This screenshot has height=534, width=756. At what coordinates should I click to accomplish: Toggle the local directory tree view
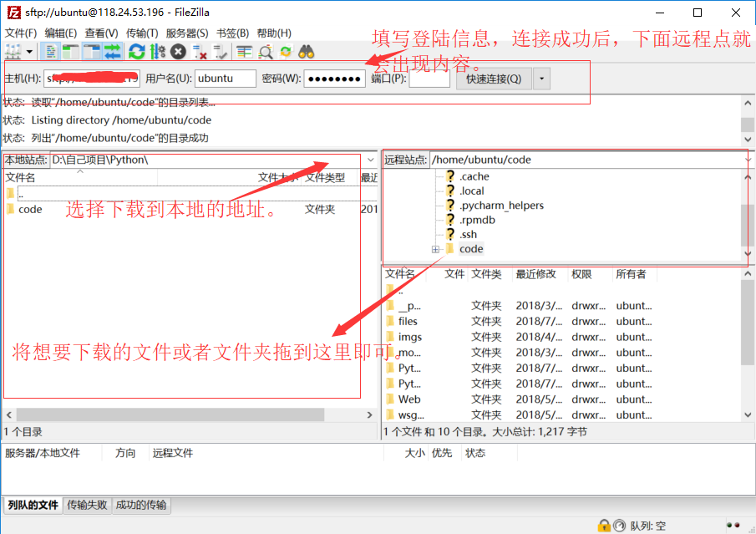pyautogui.click(x=70, y=51)
